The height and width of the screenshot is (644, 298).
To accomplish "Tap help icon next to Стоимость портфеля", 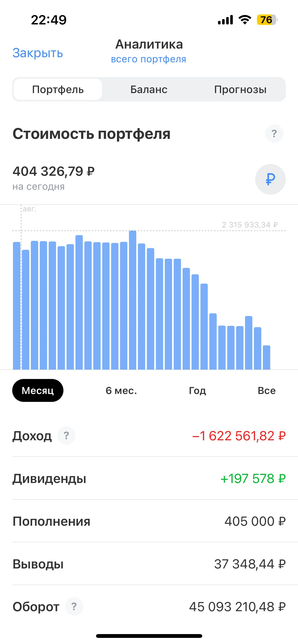I will pyautogui.click(x=274, y=134).
